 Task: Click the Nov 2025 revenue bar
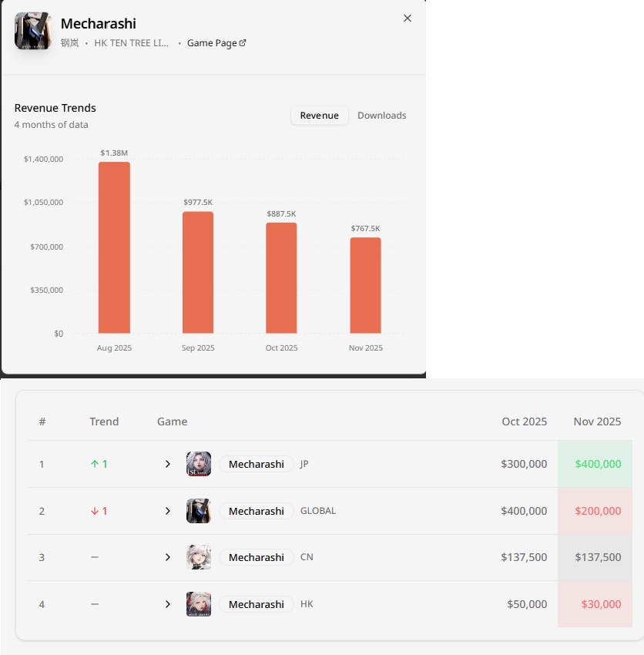(x=365, y=285)
